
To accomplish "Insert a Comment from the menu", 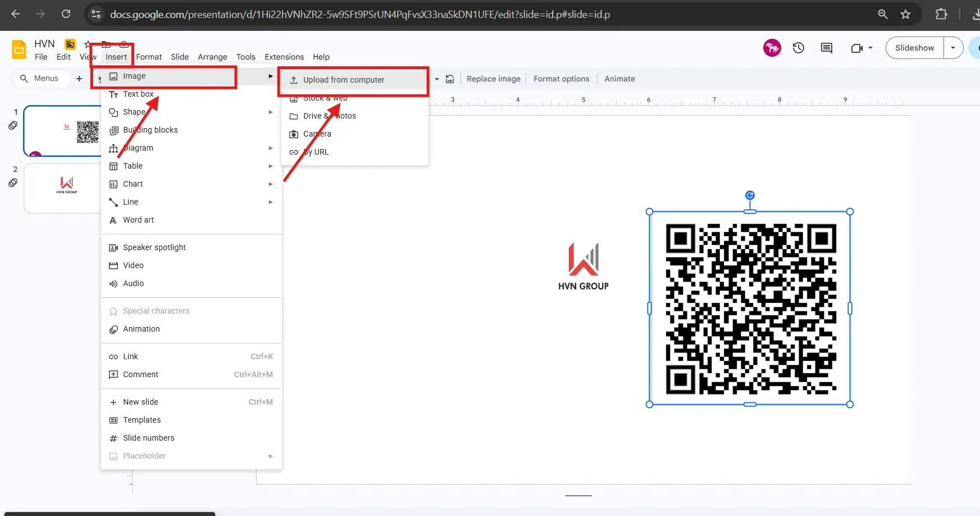I will pos(191,374).
